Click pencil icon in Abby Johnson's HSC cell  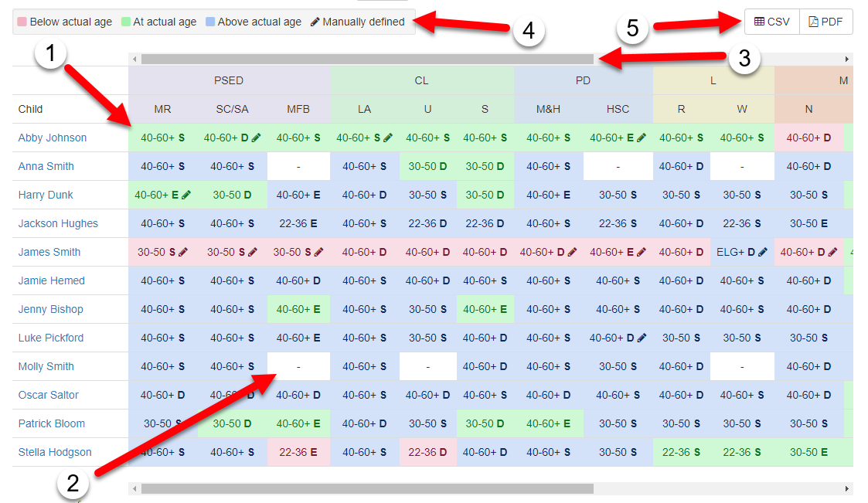pos(642,138)
